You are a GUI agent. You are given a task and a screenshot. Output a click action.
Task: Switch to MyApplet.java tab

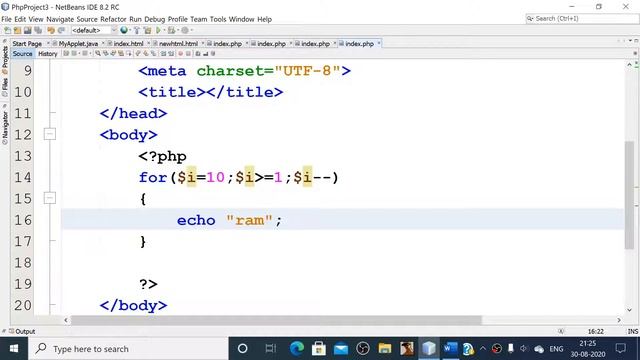tap(78, 44)
